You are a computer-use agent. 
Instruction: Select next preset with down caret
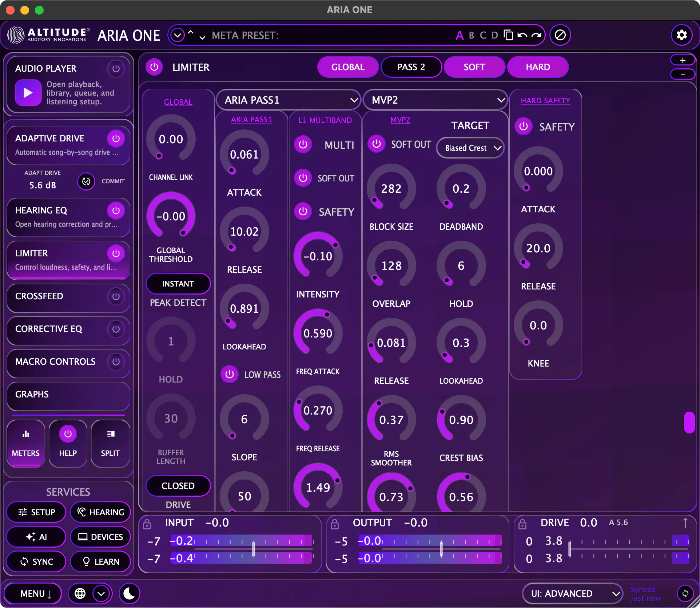(x=202, y=38)
